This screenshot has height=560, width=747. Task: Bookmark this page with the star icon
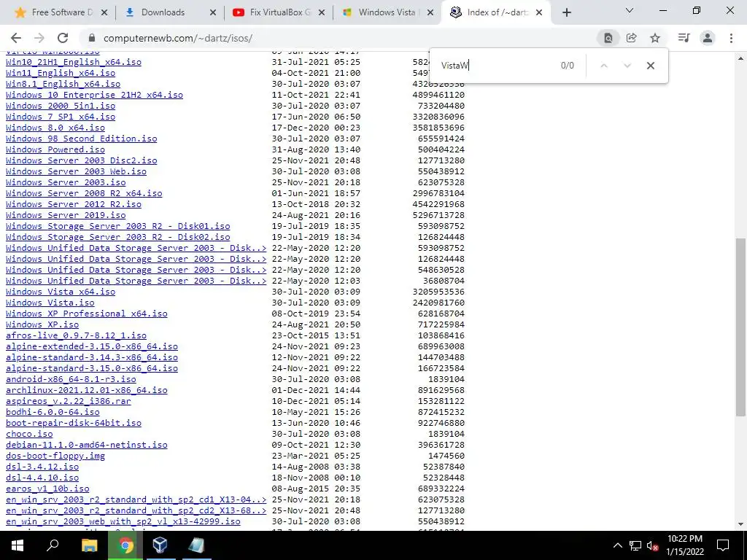(x=655, y=38)
